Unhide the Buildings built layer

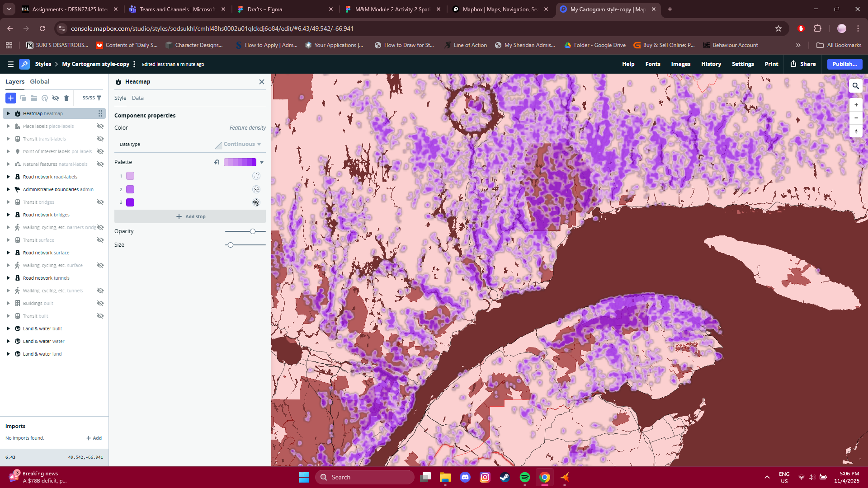(100, 303)
